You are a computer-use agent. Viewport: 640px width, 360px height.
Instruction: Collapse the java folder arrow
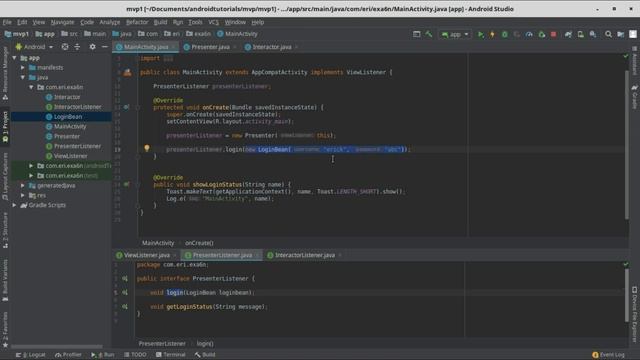point(23,77)
